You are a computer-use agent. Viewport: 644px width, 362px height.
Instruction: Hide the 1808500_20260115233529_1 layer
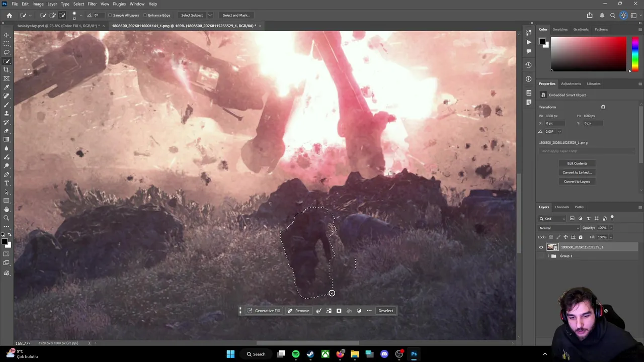point(541,247)
